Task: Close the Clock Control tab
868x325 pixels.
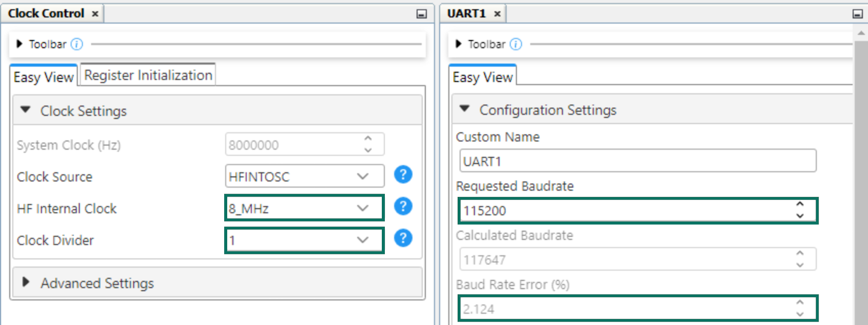Action: point(95,14)
